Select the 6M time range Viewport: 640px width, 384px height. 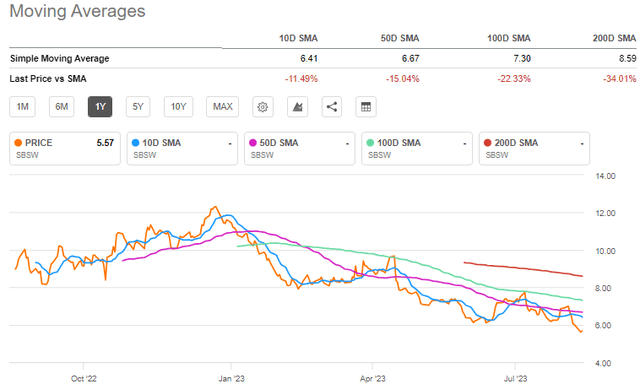coord(62,107)
